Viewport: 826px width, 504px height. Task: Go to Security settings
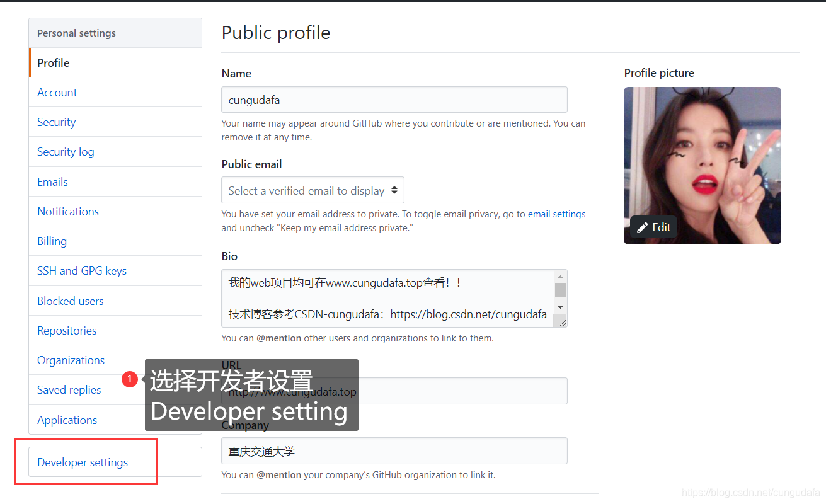(115, 122)
